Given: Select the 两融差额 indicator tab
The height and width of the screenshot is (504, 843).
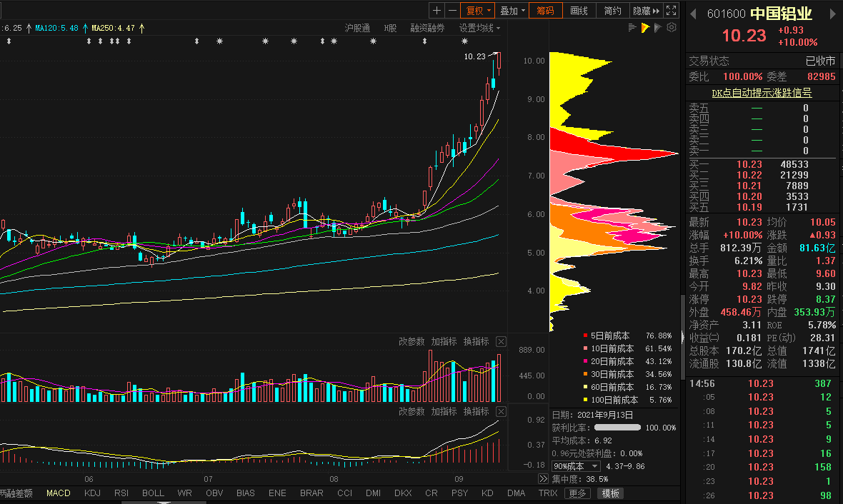Looking at the screenshot, I should point(16,493).
